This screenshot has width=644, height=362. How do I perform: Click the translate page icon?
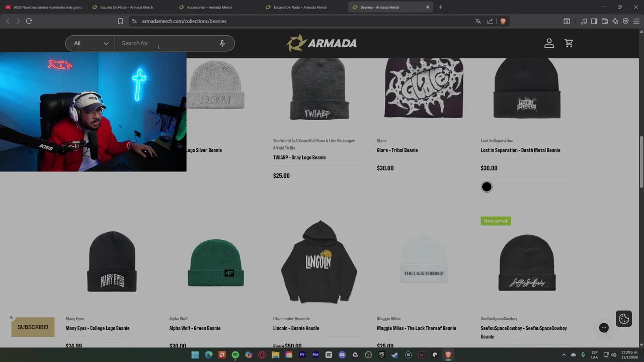click(x=478, y=21)
